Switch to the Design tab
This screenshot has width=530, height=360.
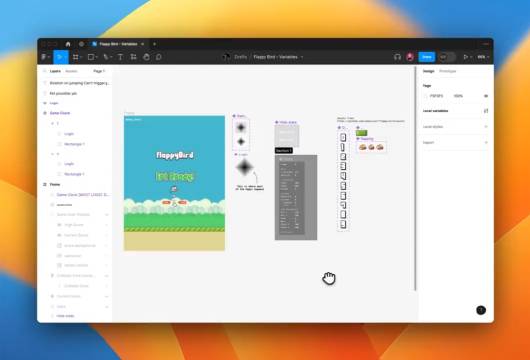429,71
